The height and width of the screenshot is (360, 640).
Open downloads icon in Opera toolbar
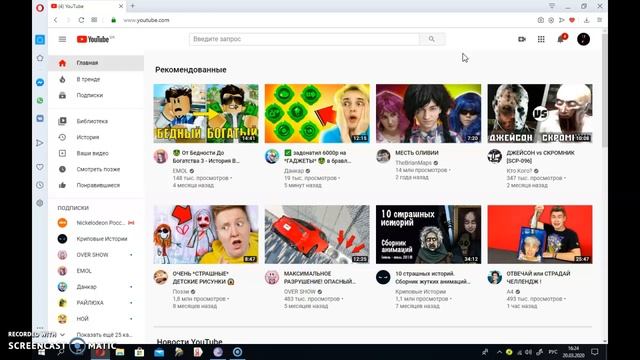tap(587, 20)
